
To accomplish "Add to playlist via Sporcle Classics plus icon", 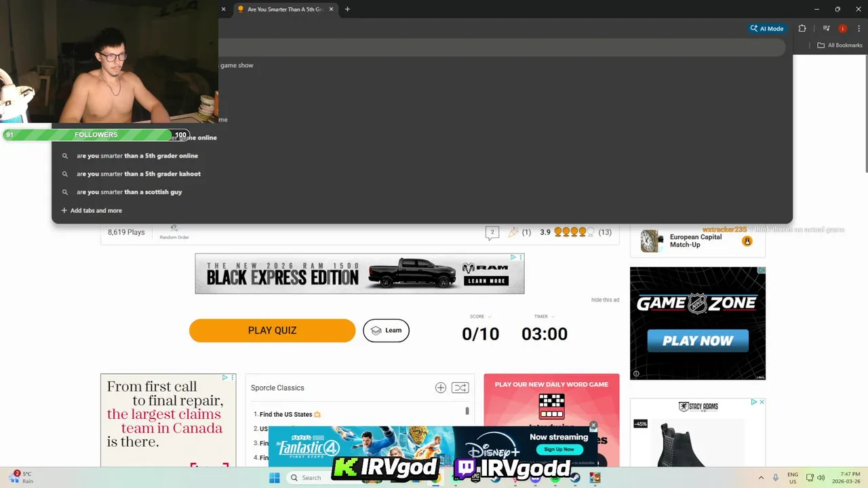I will (441, 388).
